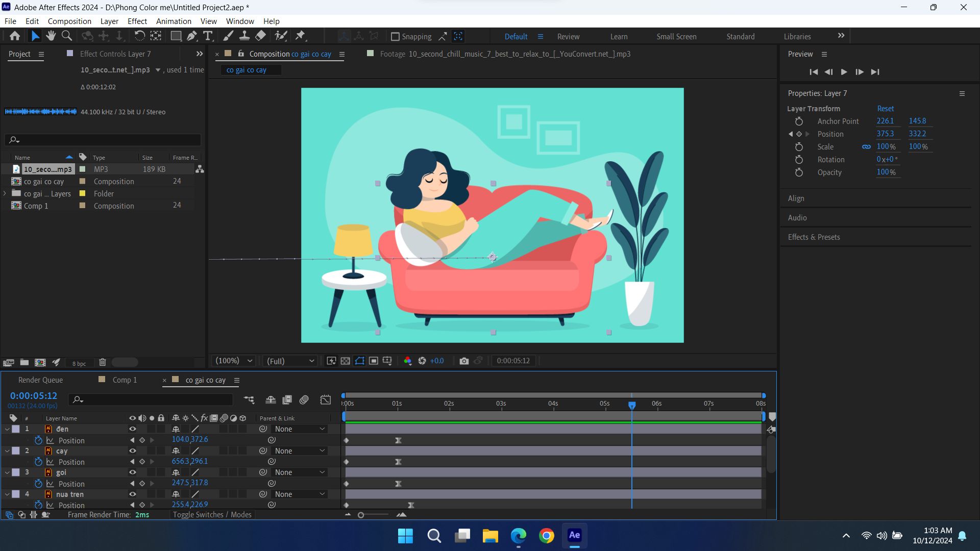980x551 pixels.
Task: Select the Eraser tool
Action: click(260, 36)
